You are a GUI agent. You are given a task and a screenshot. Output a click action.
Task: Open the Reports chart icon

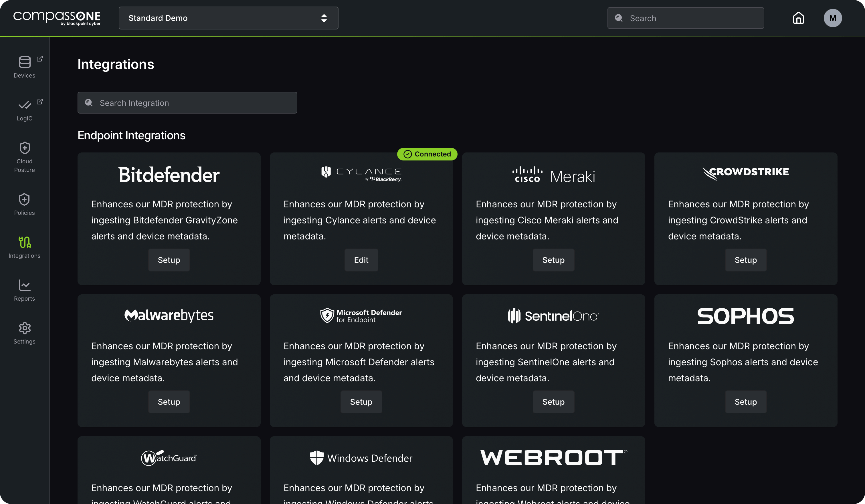(25, 285)
